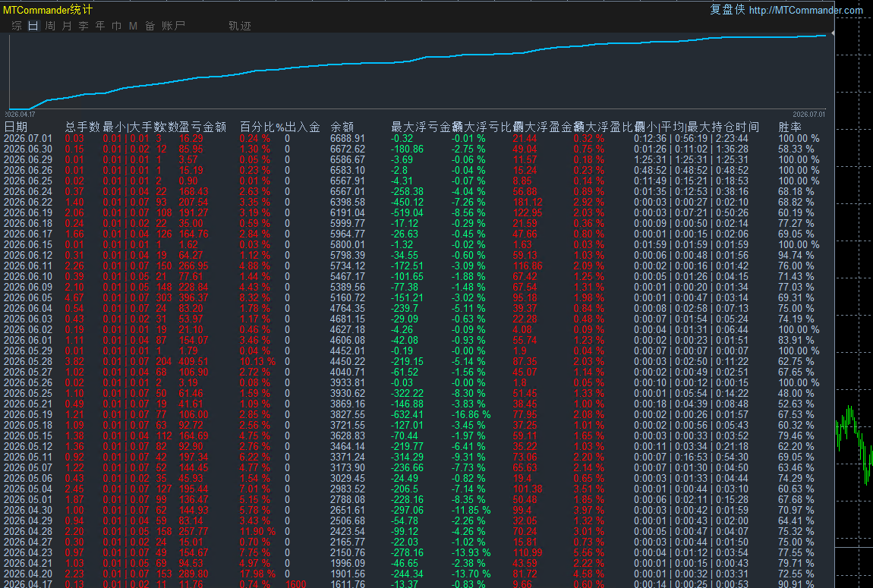Image resolution: width=873 pixels, height=588 pixels.
Task: Select the 2026.04.20 date row
Action: (x=28, y=574)
